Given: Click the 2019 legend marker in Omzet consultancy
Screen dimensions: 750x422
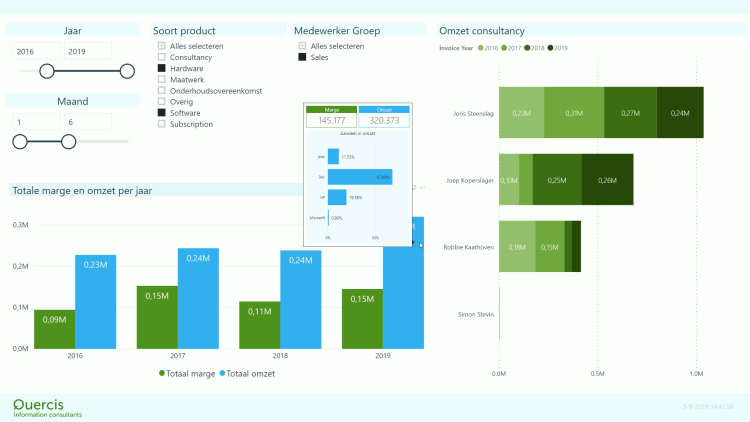Looking at the screenshot, I should [551, 48].
